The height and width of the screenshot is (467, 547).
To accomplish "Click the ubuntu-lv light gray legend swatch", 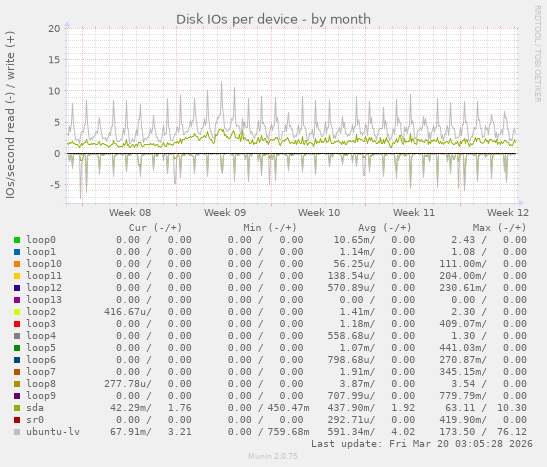I will pos(17,432).
